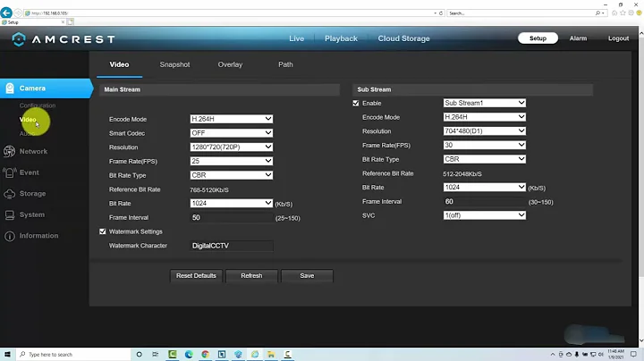This screenshot has height=361, width=644.
Task: Open Main Stream Bit Rate 1024 dropdown
Action: click(232, 204)
